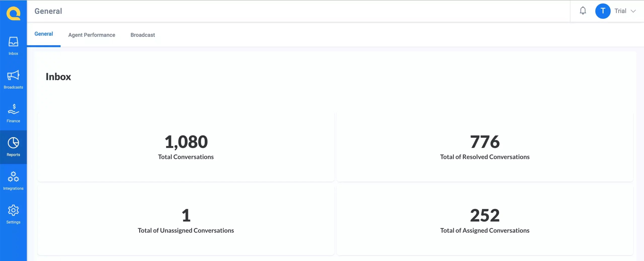Viewport: 644px width, 261px height.
Task: Switch to the Broadcast tab
Action: tap(143, 35)
